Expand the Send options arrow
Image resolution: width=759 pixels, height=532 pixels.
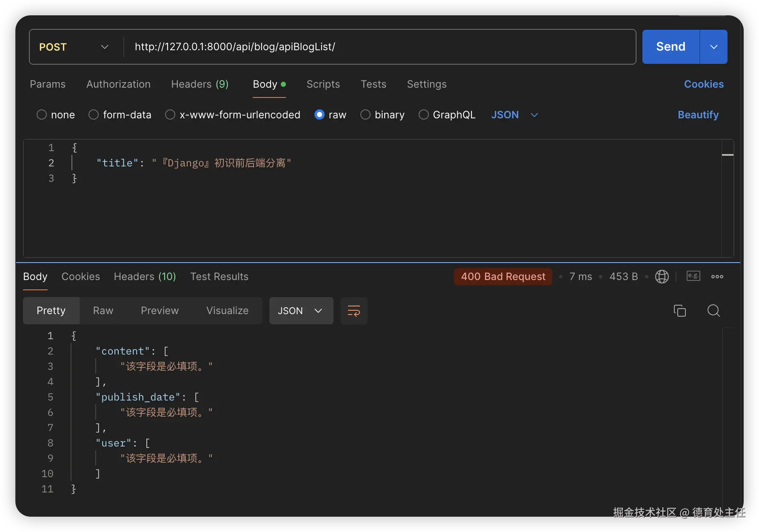714,47
